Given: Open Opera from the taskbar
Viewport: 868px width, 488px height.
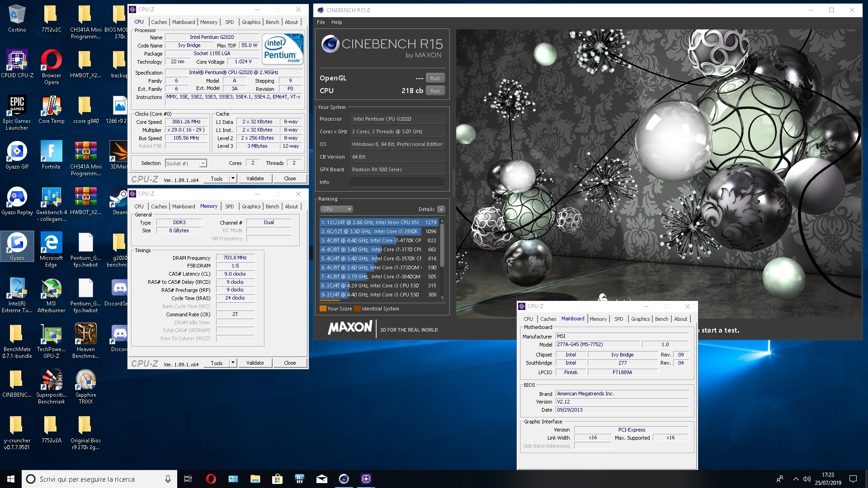Looking at the screenshot, I should tap(211, 479).
